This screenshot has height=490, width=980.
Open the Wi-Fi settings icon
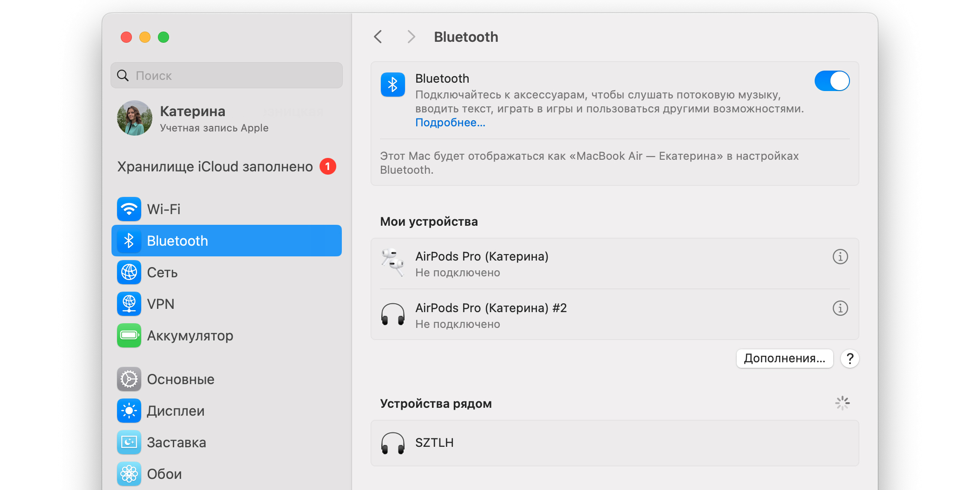[129, 209]
